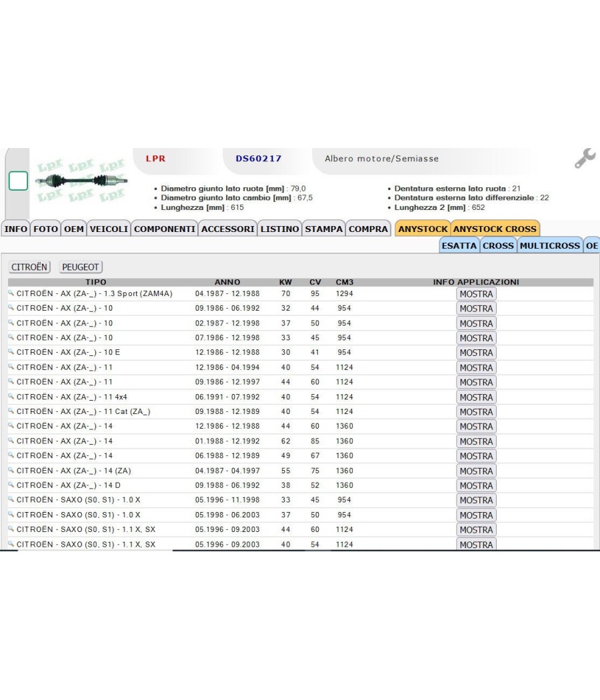Switch to the ACCESSORI tab
600x700 pixels.
[x=228, y=229]
